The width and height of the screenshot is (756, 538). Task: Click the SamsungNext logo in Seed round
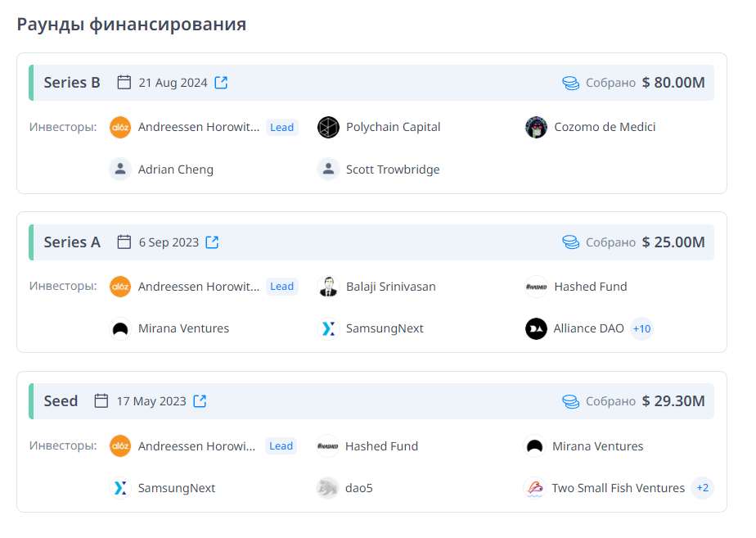point(120,488)
